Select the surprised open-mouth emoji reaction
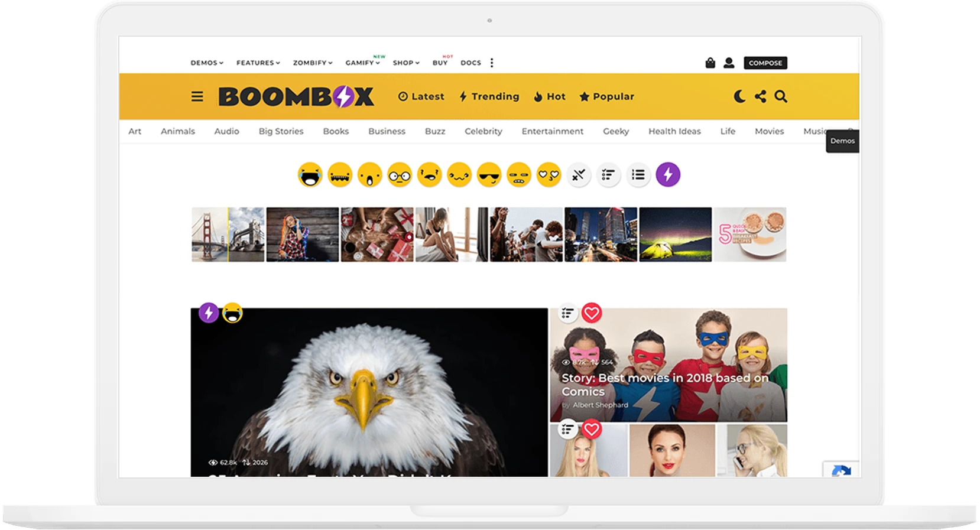The height and width of the screenshot is (530, 980). [370, 175]
